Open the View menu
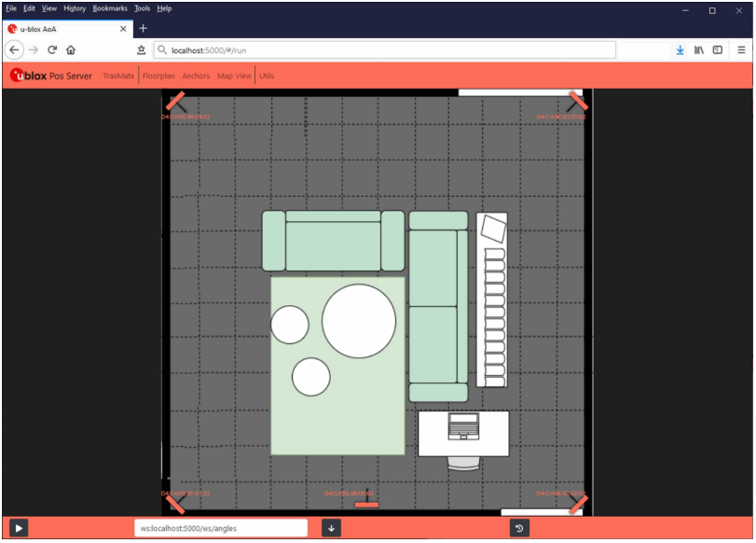The image size is (756, 543). (x=49, y=8)
